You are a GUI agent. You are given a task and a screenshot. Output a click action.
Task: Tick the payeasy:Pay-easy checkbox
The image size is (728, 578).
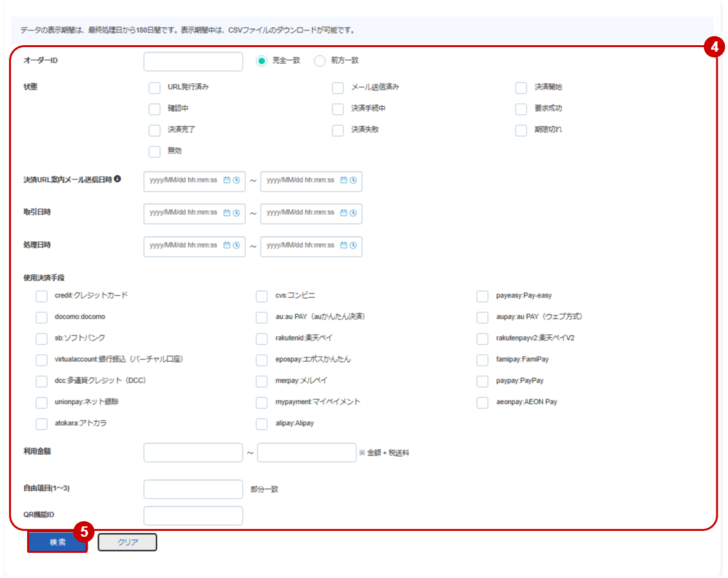tap(482, 296)
